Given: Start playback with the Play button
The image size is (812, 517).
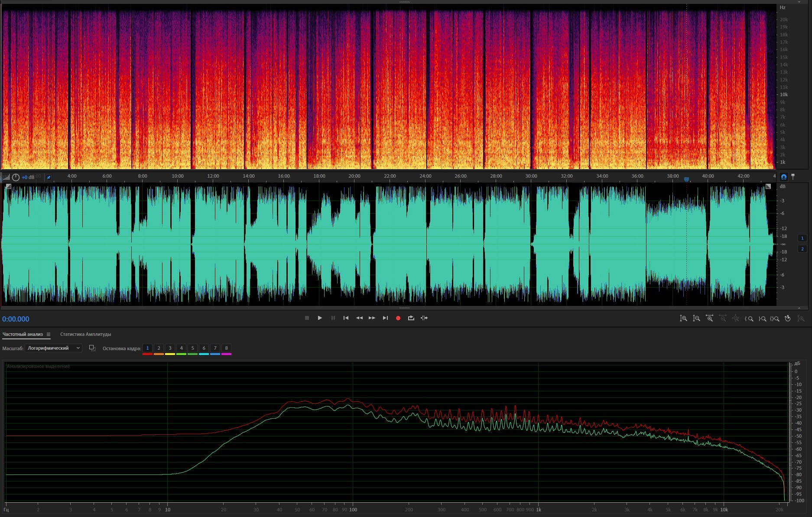Looking at the screenshot, I should (x=320, y=318).
